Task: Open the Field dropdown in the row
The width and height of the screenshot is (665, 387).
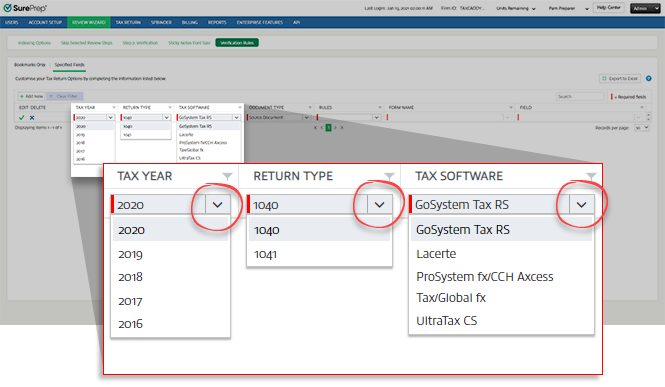Action: click(638, 117)
